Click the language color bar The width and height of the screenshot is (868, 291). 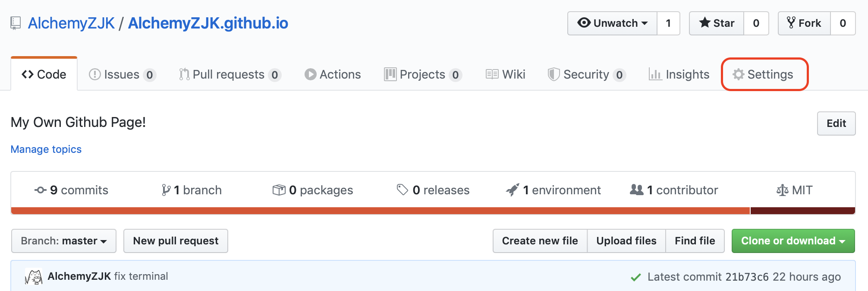[x=380, y=211]
